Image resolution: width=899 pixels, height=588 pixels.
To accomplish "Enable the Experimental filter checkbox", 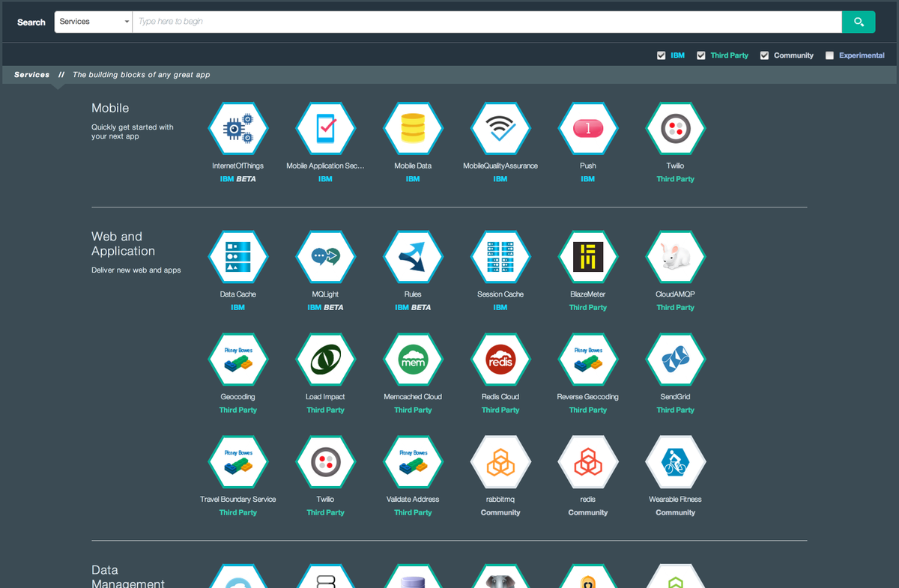I will (829, 55).
